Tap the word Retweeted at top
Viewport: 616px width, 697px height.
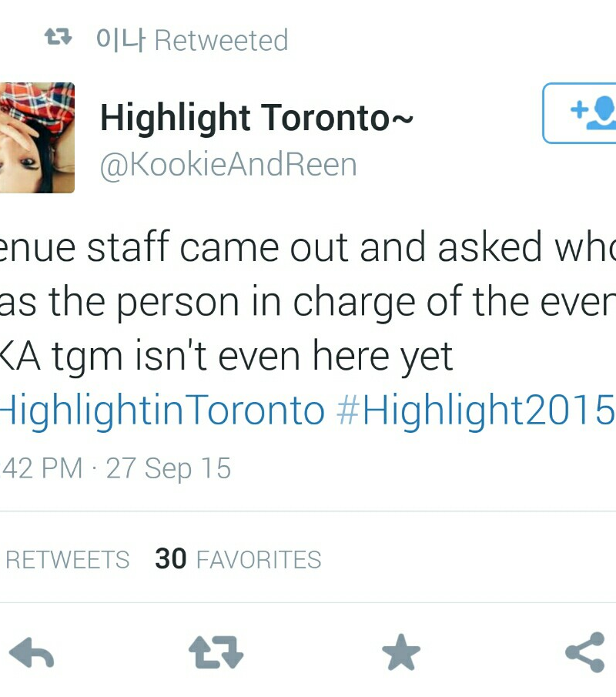221,41
